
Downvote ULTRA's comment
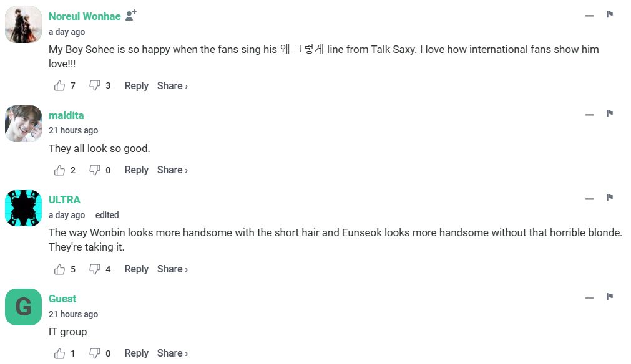(95, 269)
